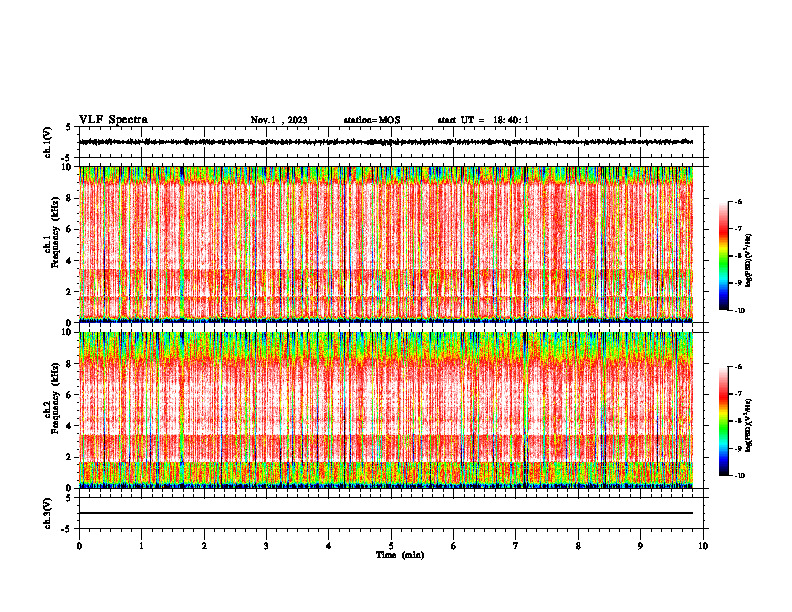The width and height of the screenshot is (792, 612).
Task: Click time axis tick label "1"
Action: coord(141,546)
